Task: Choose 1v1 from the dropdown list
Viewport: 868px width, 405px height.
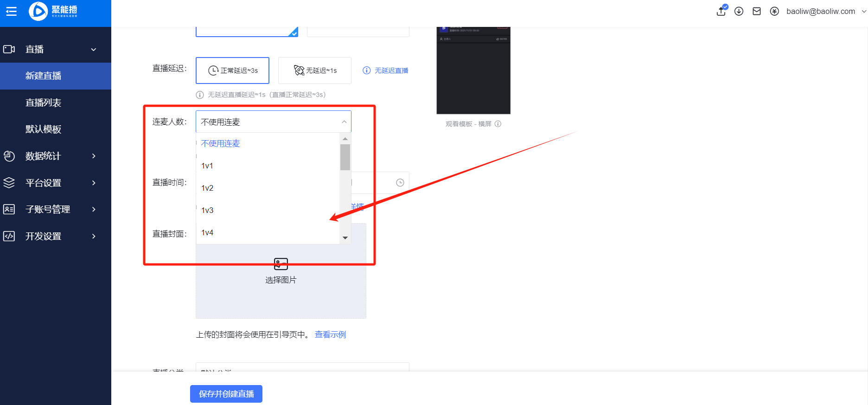Action: [x=268, y=166]
